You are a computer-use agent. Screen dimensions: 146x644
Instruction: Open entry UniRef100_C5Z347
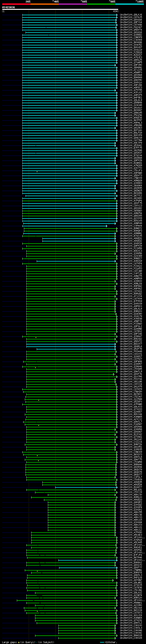(131, 397)
